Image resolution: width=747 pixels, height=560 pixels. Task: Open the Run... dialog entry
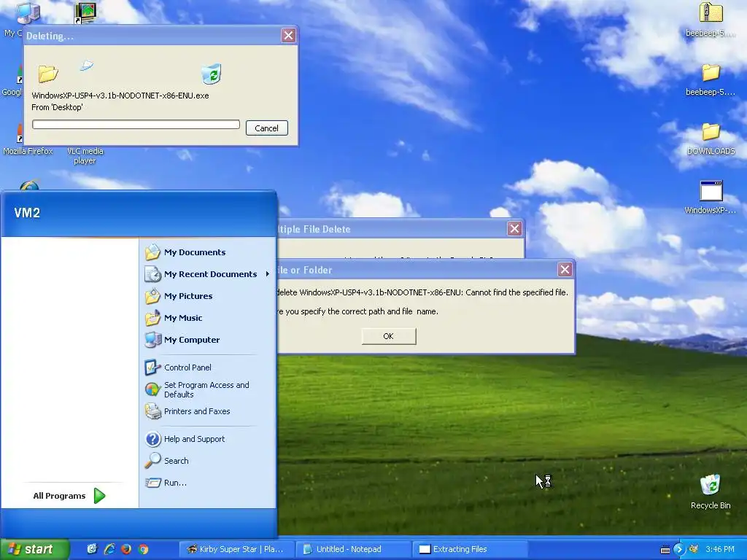pos(175,483)
